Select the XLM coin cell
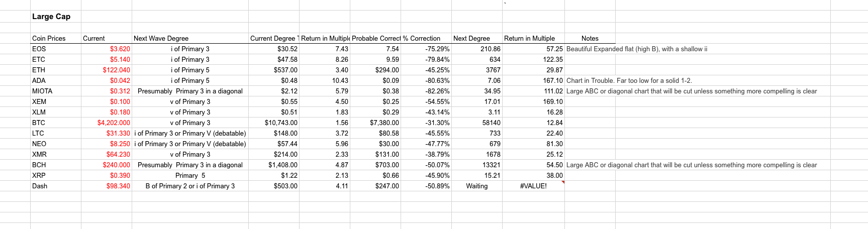This screenshot has height=229, width=868. click(56, 112)
